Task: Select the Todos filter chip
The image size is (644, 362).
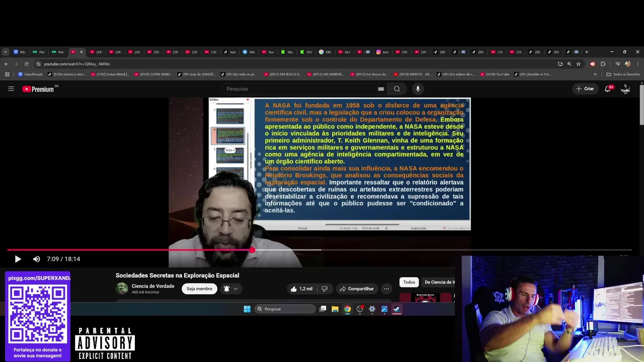Action: 409,282
